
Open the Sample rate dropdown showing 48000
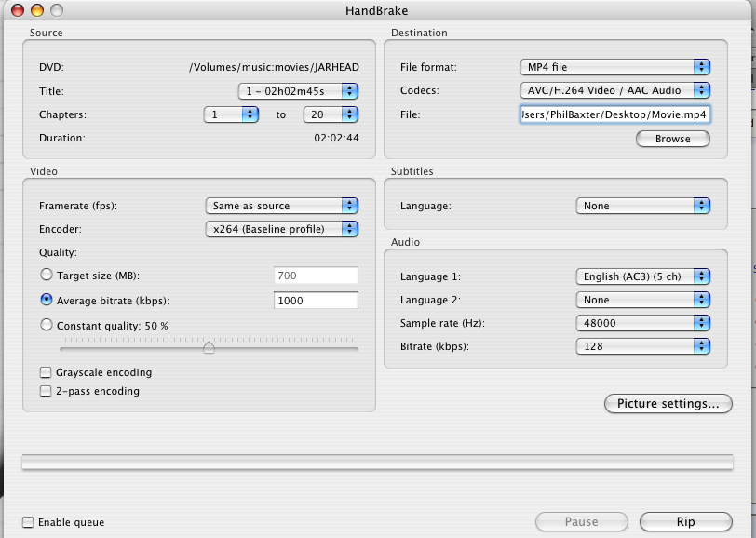[x=642, y=323]
